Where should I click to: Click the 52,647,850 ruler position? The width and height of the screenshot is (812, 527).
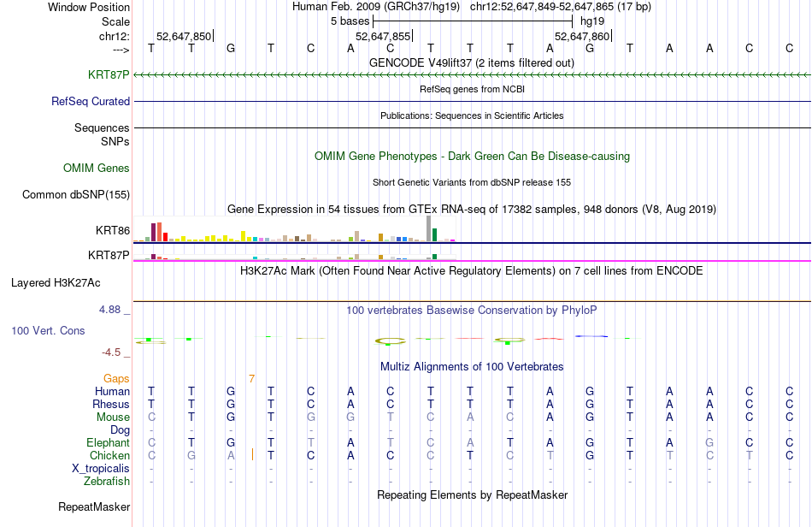click(184, 36)
